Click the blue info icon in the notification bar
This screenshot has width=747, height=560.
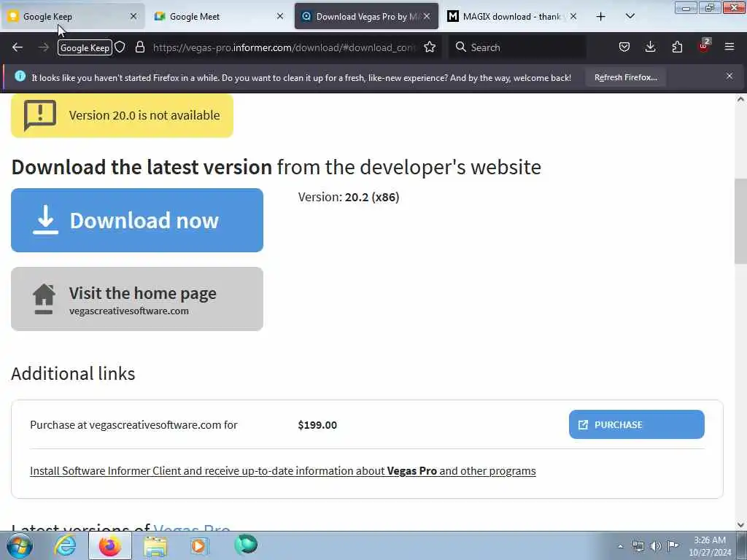(20, 76)
